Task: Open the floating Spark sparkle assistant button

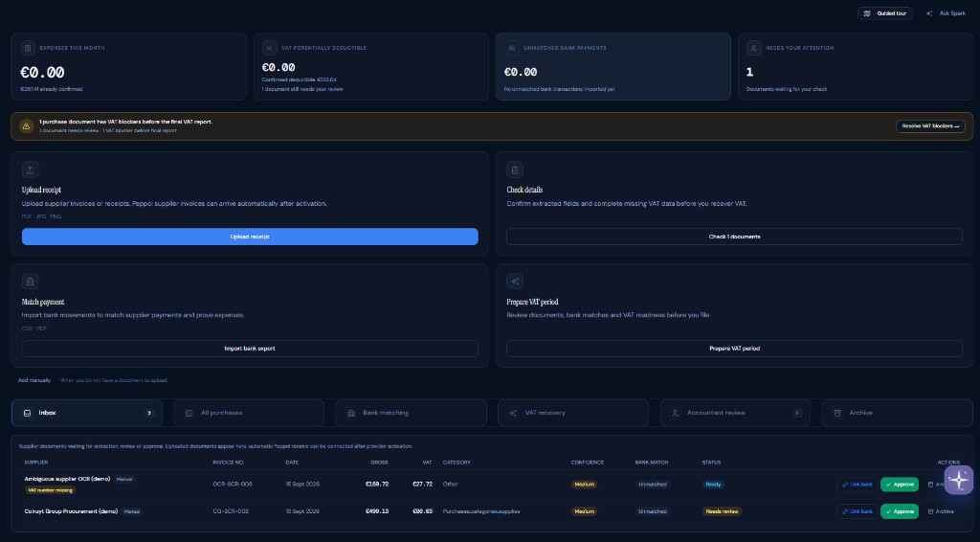Action: tap(958, 480)
